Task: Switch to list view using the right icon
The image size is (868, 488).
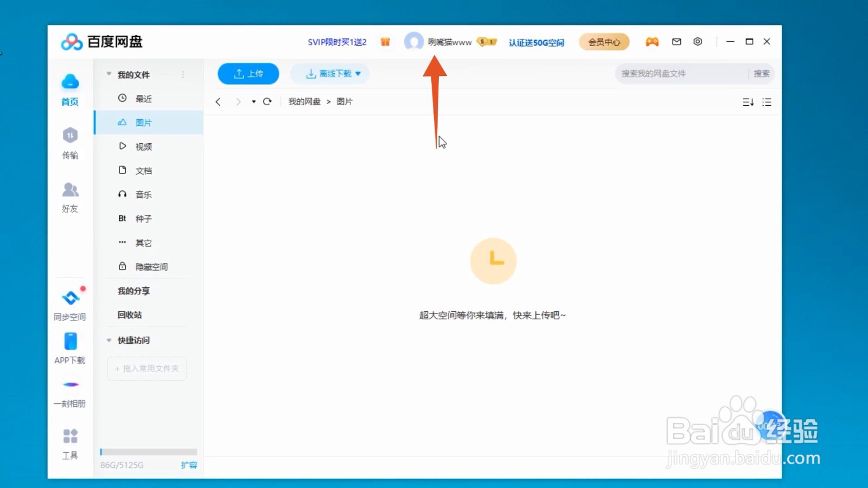Action: click(x=767, y=101)
